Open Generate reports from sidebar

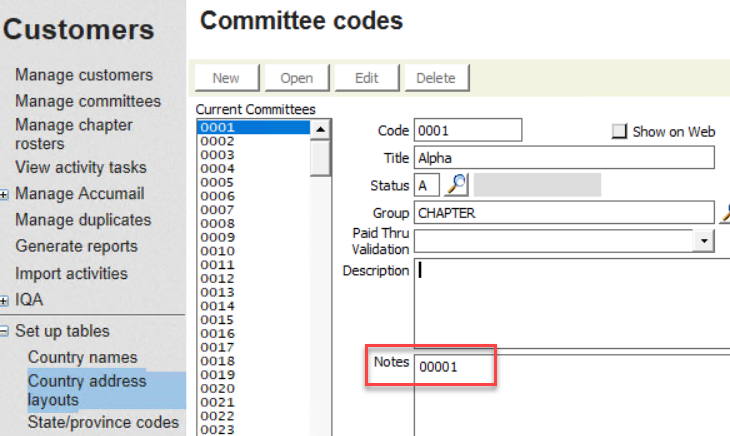pos(77,246)
